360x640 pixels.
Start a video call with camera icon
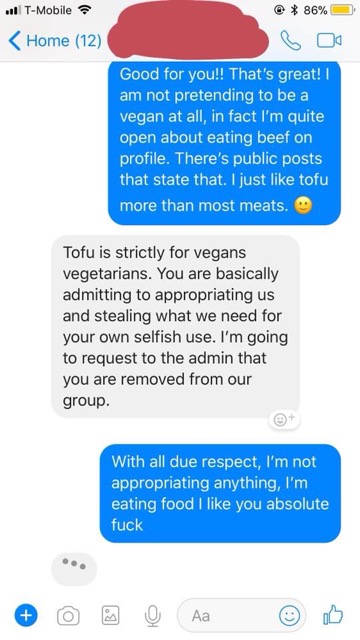(329, 40)
